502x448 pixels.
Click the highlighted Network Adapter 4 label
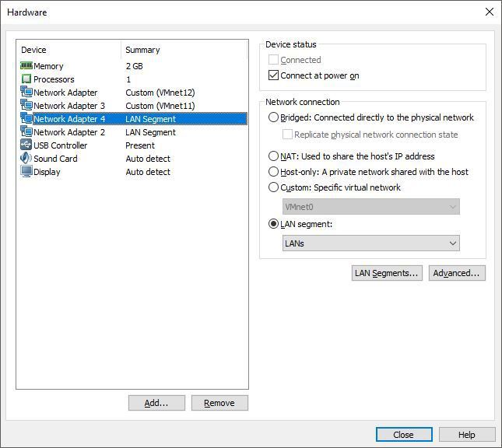pos(69,119)
